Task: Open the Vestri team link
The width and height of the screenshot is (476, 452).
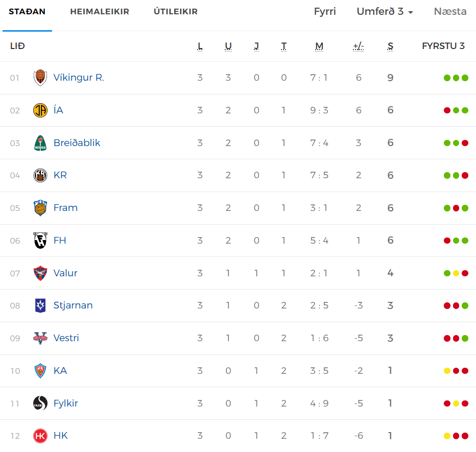Action: 66,338
